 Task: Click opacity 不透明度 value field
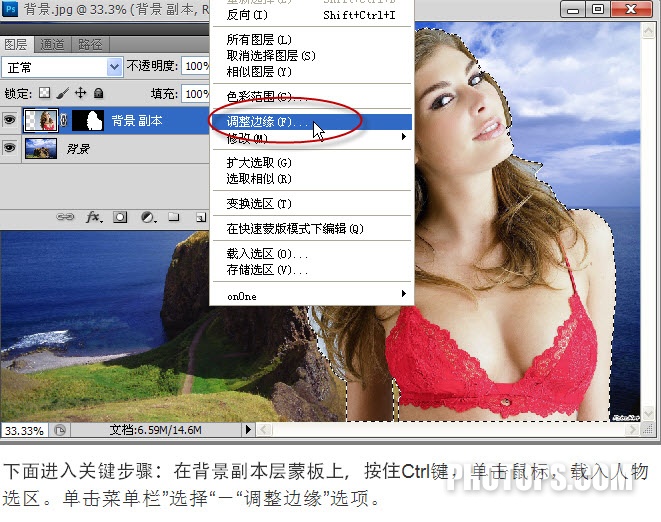coord(196,66)
